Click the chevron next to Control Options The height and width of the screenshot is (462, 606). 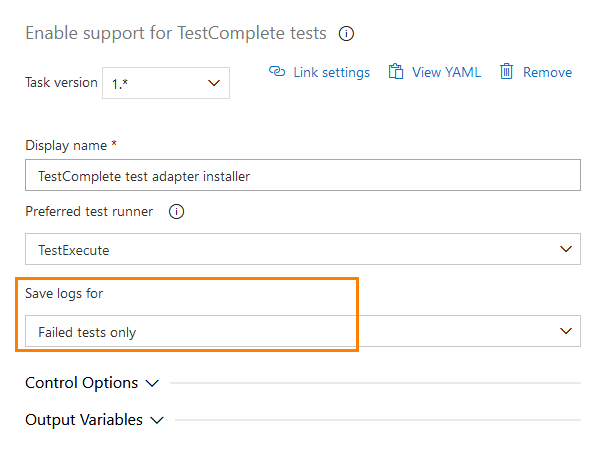[x=152, y=383]
